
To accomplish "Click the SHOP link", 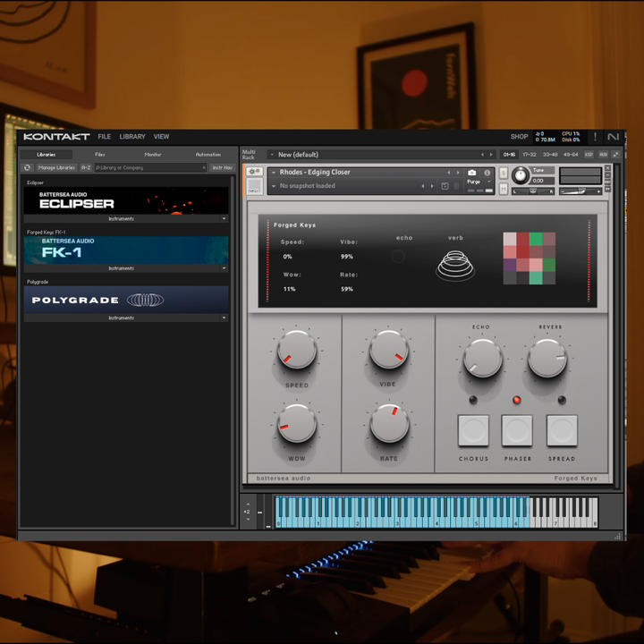I will (519, 137).
